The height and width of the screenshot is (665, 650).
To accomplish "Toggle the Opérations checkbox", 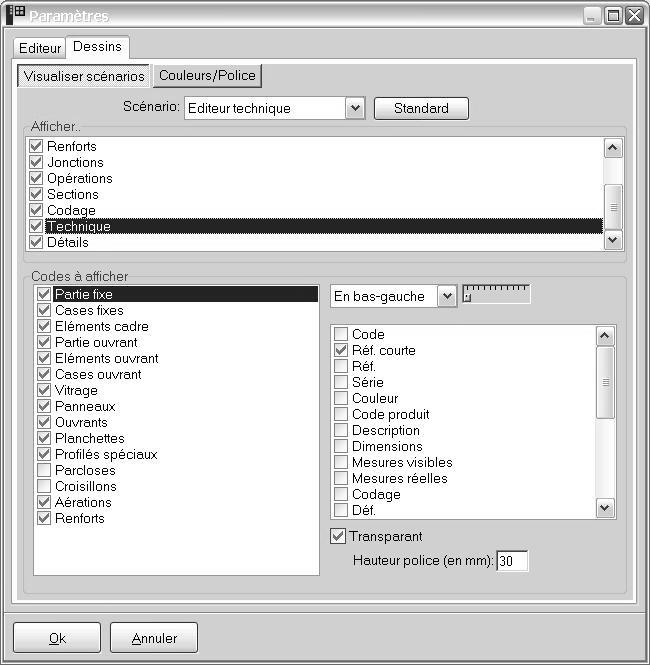I will click(x=36, y=178).
